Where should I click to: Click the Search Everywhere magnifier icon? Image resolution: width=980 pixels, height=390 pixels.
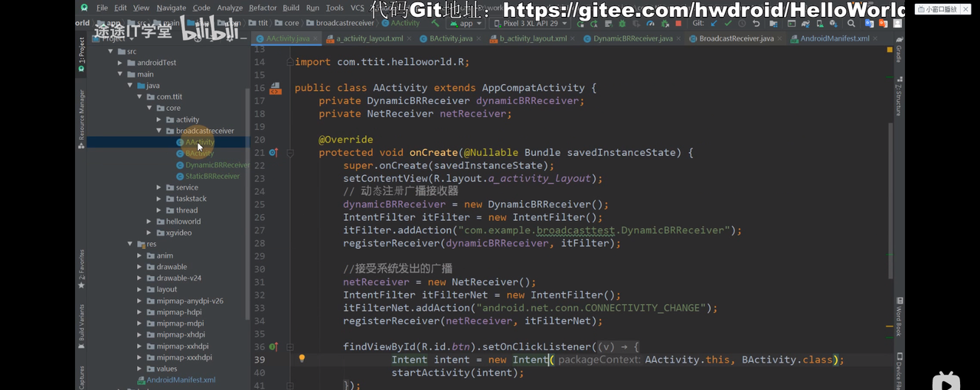(851, 24)
